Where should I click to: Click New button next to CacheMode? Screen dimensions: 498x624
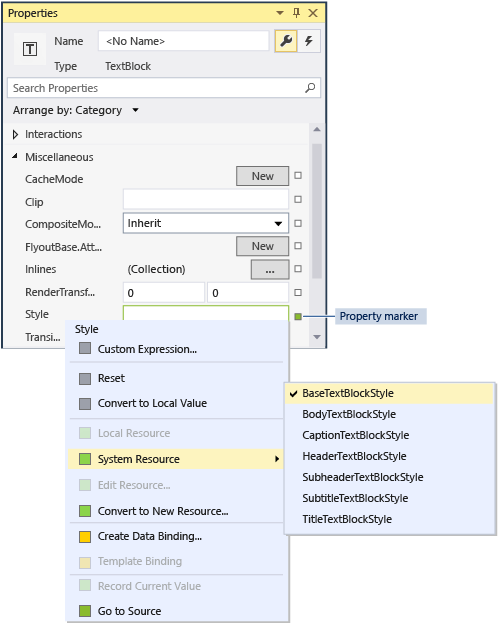click(262, 176)
